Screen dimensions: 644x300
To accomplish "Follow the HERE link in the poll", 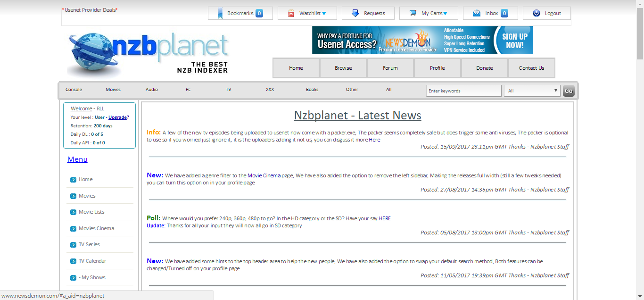I will (x=385, y=218).
